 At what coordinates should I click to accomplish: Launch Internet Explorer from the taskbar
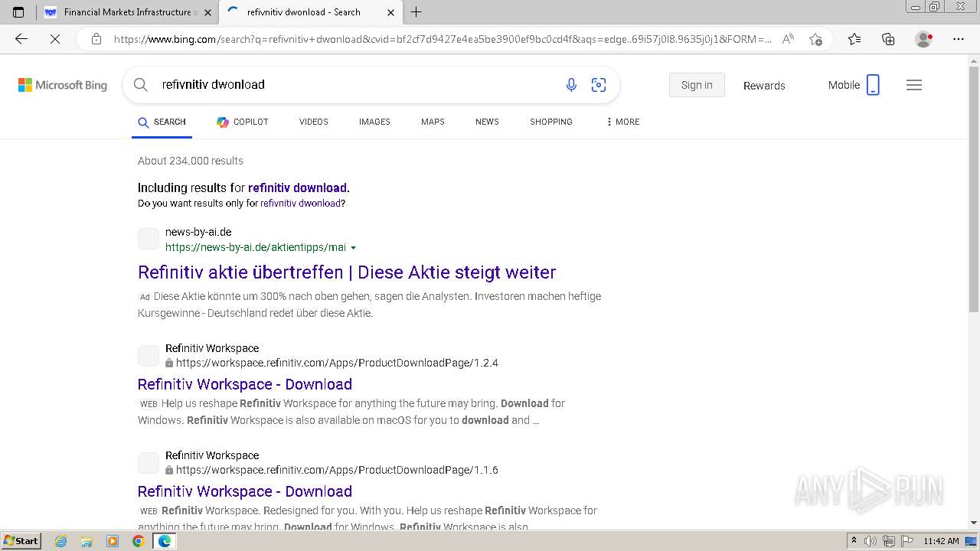[60, 541]
